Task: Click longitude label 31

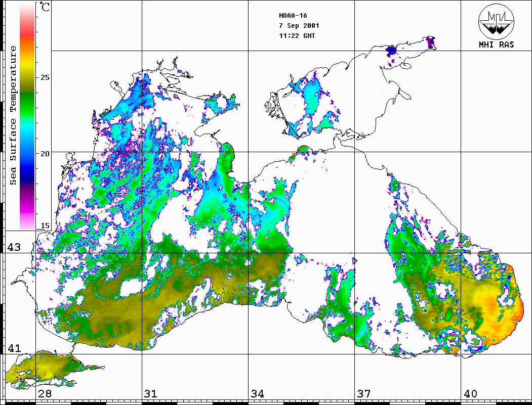Action: (x=151, y=394)
